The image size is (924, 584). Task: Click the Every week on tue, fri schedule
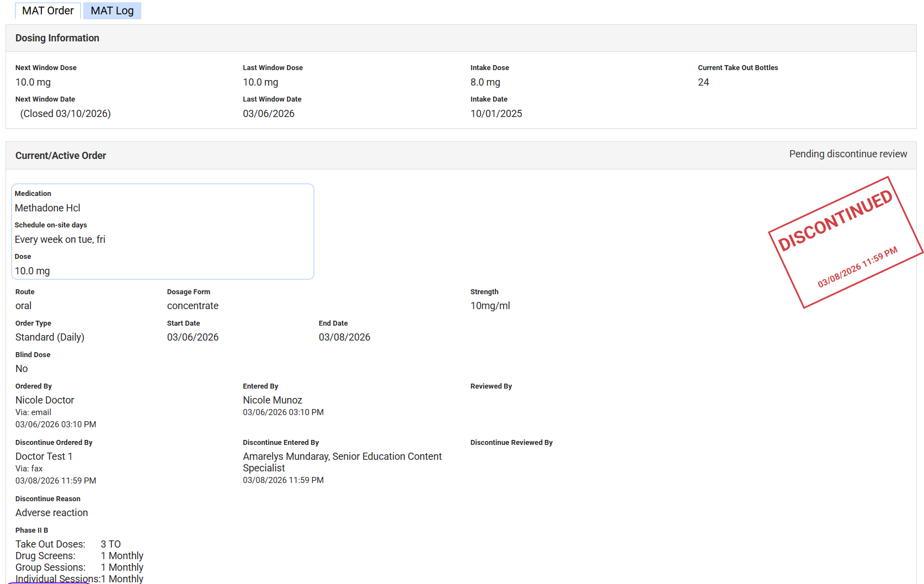pyautogui.click(x=60, y=240)
